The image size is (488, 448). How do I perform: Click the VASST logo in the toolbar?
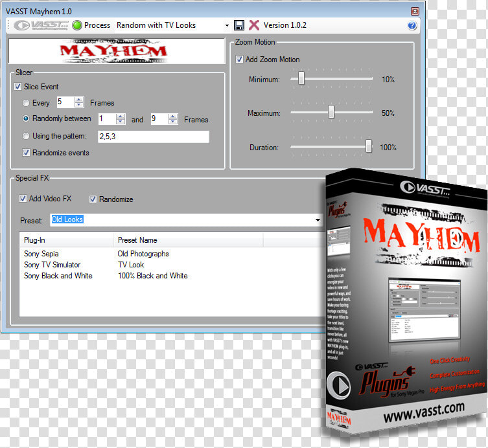click(41, 25)
